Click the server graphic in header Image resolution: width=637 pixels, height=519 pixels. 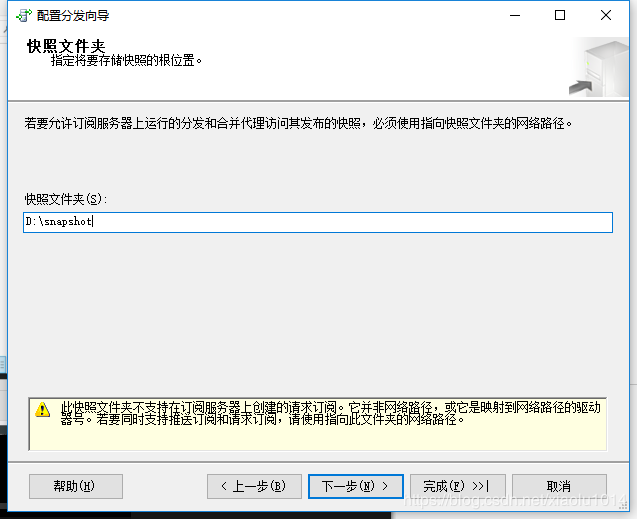[599, 68]
